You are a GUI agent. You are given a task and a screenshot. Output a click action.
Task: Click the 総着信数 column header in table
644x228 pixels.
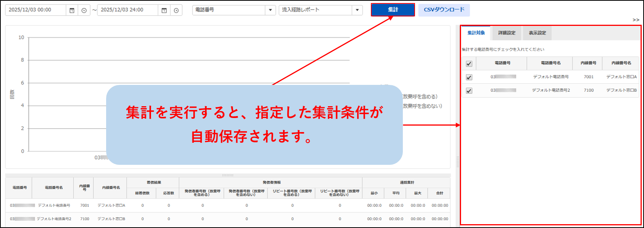coord(142,193)
